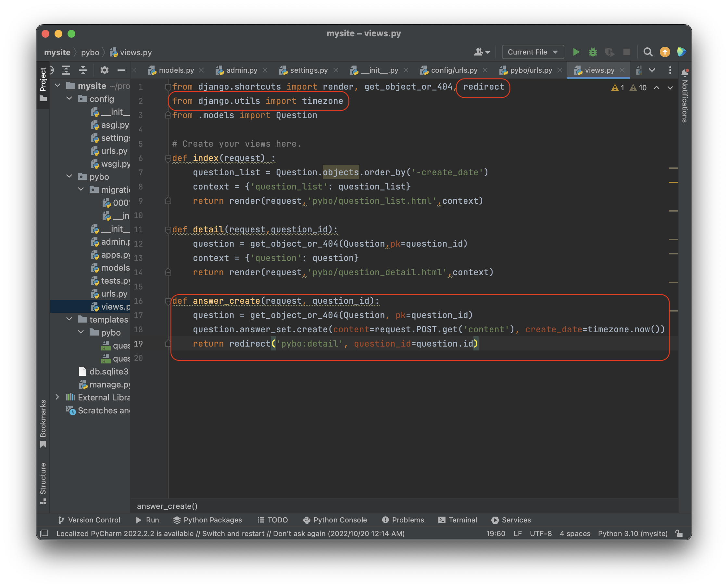Open db.sqlite3 in project tree
Viewport: 728px width, 588px height.
coord(108,372)
